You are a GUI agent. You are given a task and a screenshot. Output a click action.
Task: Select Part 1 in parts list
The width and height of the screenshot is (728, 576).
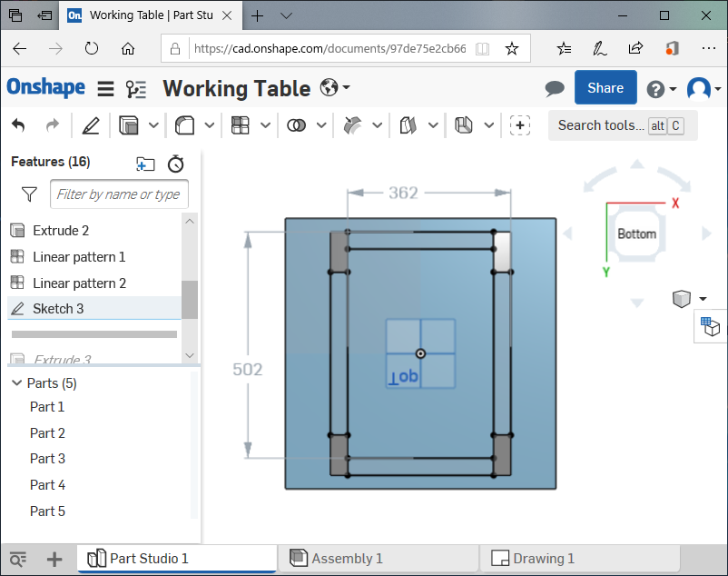click(x=47, y=407)
